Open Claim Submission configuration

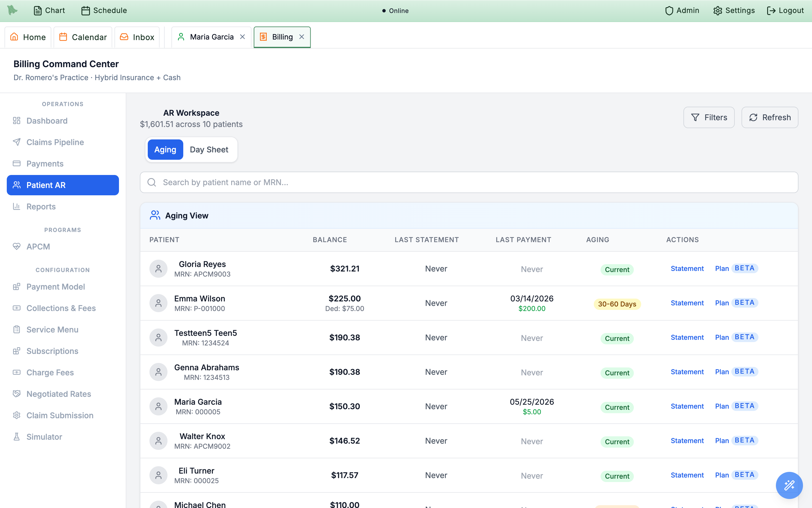tap(63, 416)
